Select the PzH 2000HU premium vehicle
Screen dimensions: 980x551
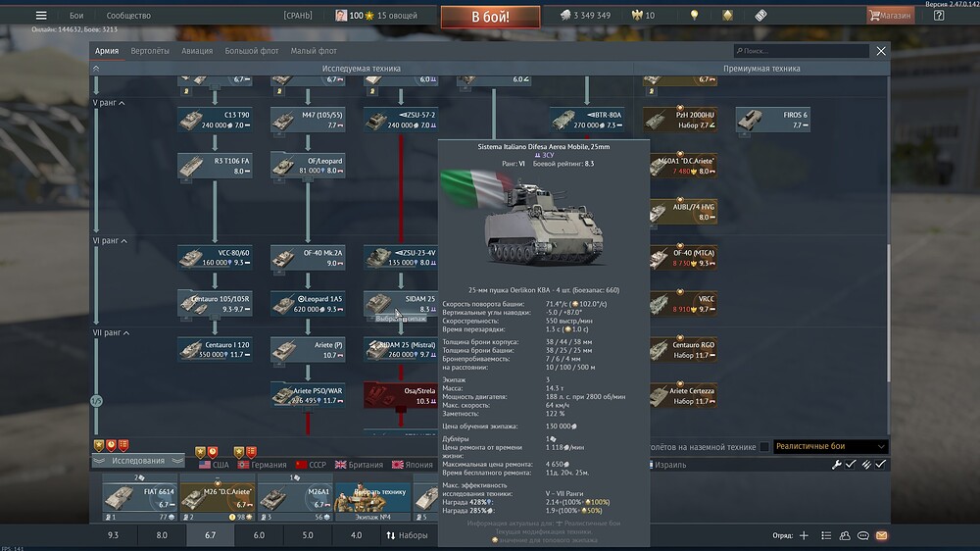680,120
